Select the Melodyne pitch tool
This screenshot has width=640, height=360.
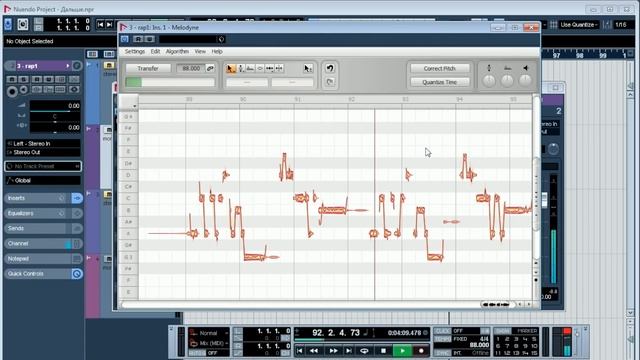241,69
